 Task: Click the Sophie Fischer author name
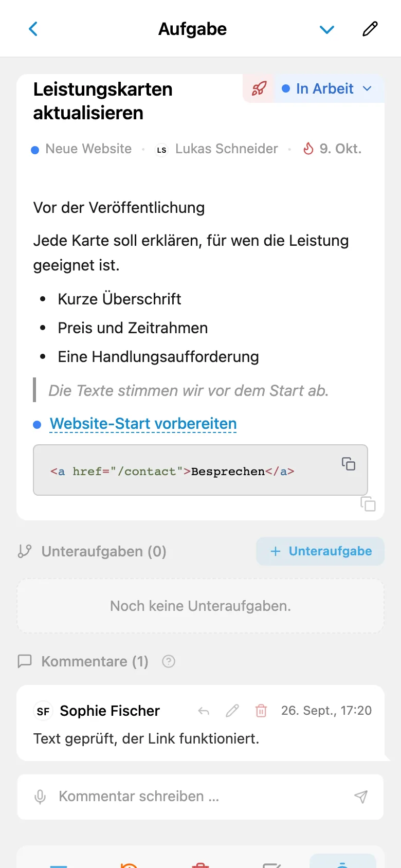[110, 711]
